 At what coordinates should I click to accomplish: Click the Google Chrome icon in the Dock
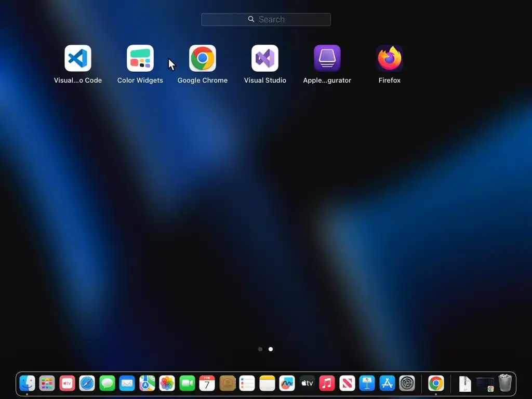(436, 383)
